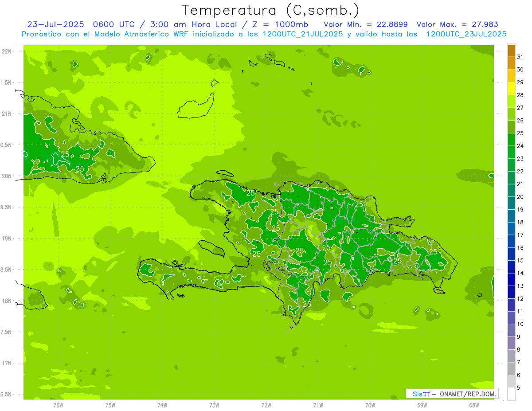Click the "12" label on the color bar
Viewport: 532px width, 411px height.
[x=520, y=299]
